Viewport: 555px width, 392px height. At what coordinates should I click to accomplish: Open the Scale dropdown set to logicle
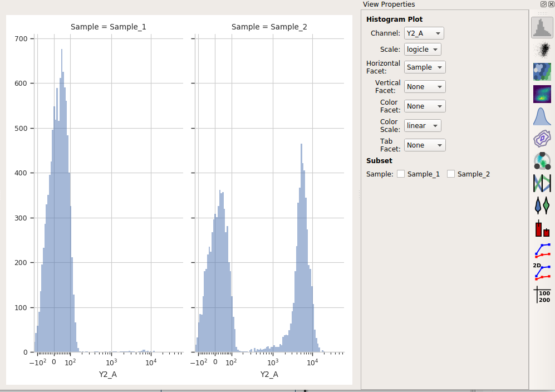(423, 49)
